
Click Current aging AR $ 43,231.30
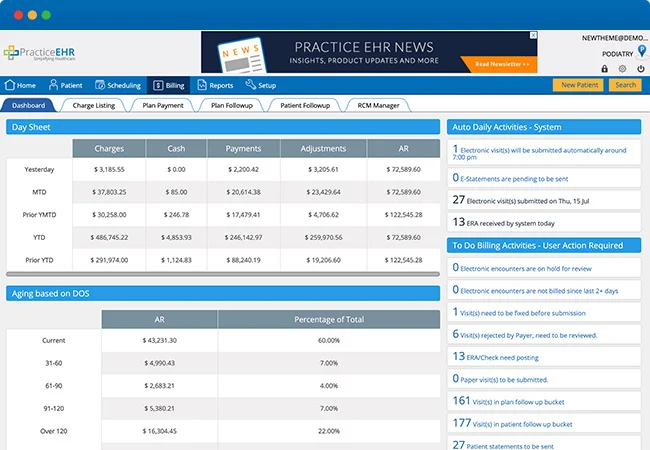coord(160,341)
